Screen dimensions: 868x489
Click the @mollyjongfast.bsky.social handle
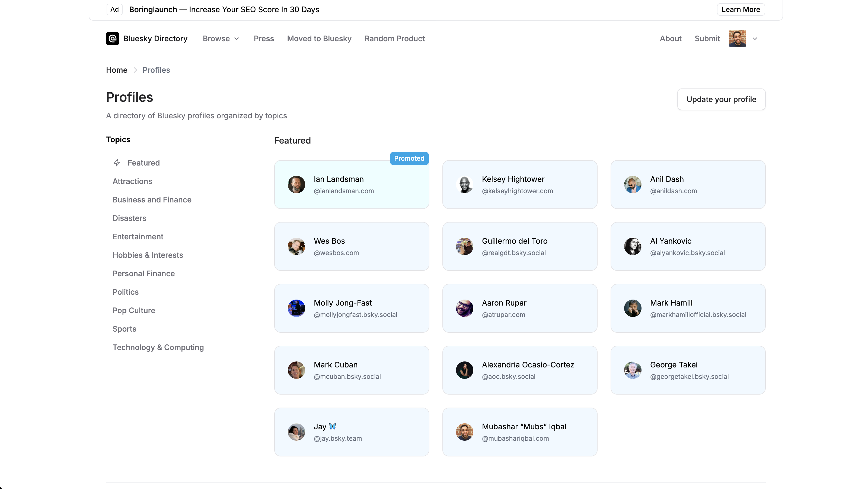tap(356, 315)
